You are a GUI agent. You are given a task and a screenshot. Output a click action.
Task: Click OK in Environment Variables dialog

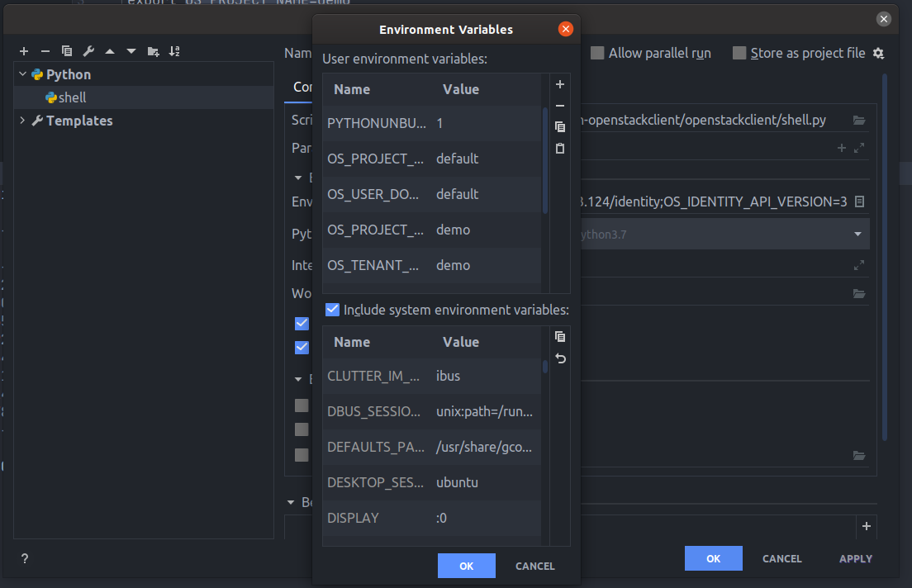[x=467, y=566]
